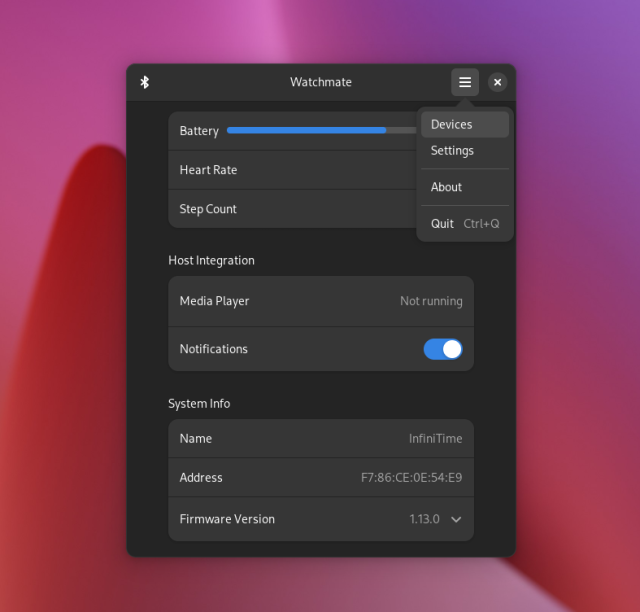640x612 pixels.
Task: Click the blue Battery level bar
Action: [x=306, y=130]
